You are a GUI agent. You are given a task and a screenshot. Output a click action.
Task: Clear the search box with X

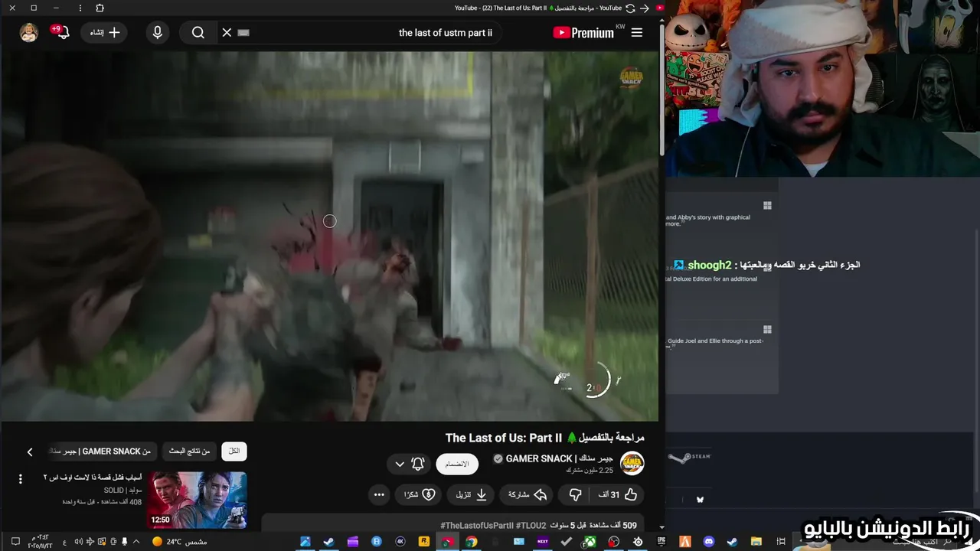click(227, 32)
